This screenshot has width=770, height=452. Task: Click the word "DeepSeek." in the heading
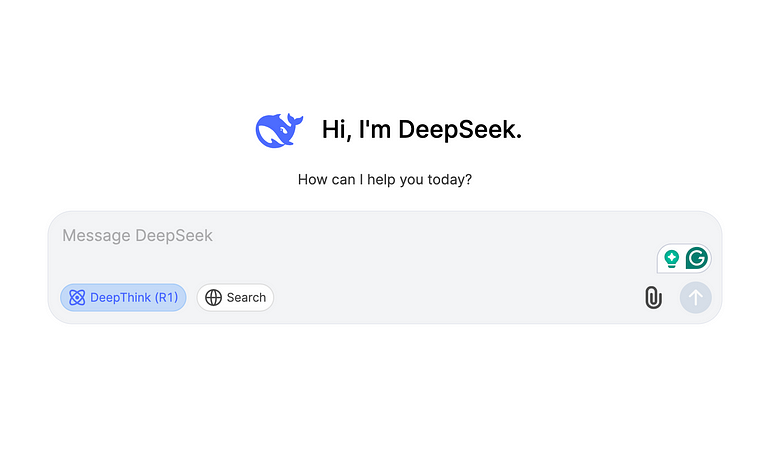click(460, 130)
